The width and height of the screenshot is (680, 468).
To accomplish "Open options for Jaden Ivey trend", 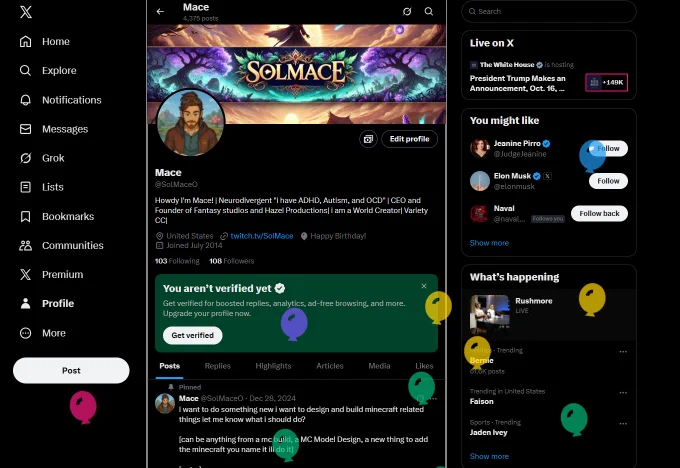I will pyautogui.click(x=623, y=424).
